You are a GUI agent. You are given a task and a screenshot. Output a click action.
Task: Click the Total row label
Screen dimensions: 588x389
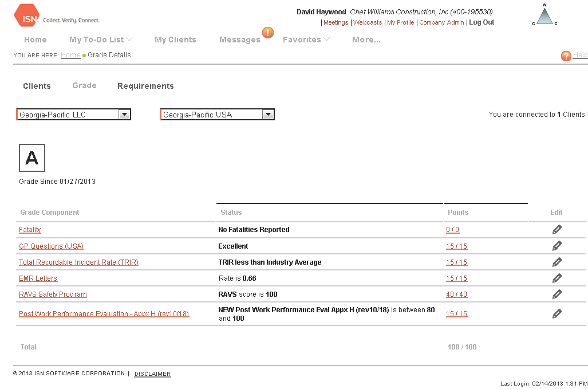[28, 347]
